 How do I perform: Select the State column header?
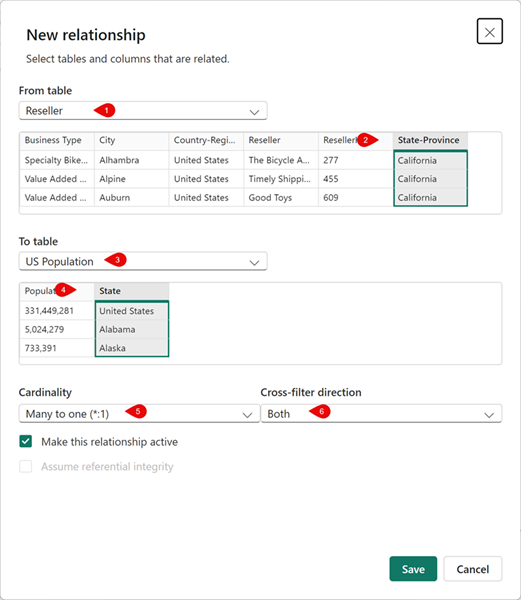[132, 291]
